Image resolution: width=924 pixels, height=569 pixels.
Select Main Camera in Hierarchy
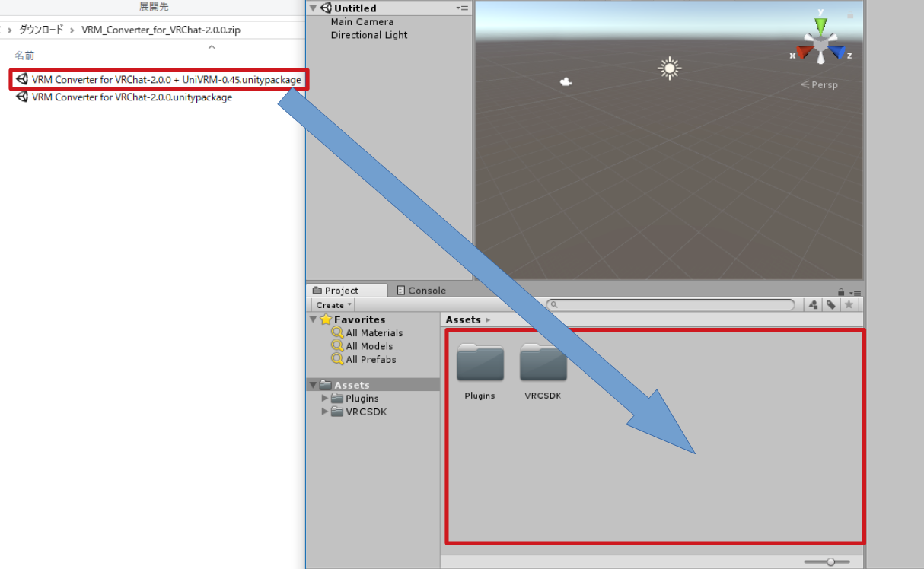[x=362, y=22]
